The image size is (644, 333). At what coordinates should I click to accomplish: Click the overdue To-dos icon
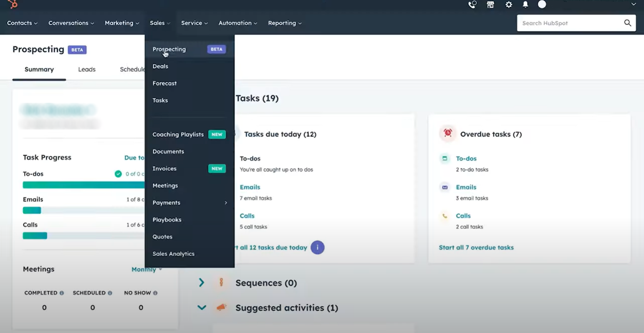[x=445, y=158]
